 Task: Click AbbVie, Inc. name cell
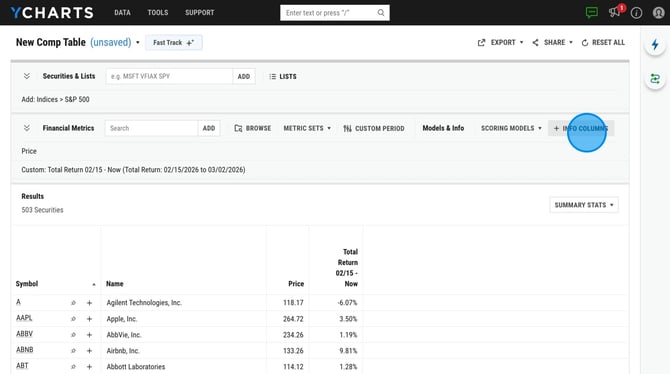click(x=123, y=335)
